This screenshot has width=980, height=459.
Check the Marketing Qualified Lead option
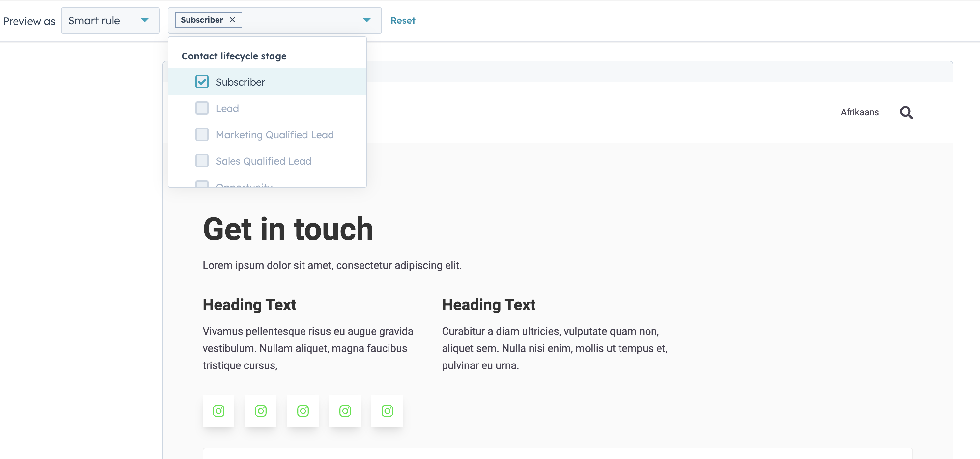click(x=202, y=134)
